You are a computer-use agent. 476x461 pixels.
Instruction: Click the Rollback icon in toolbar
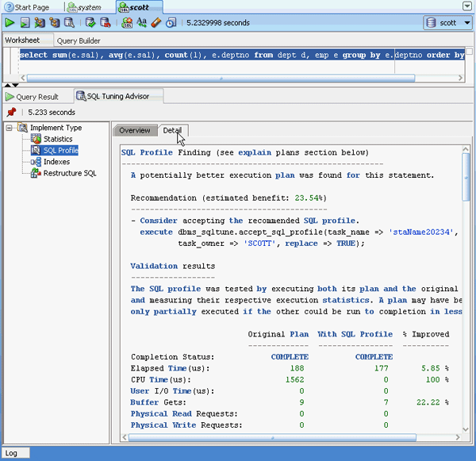click(105, 23)
